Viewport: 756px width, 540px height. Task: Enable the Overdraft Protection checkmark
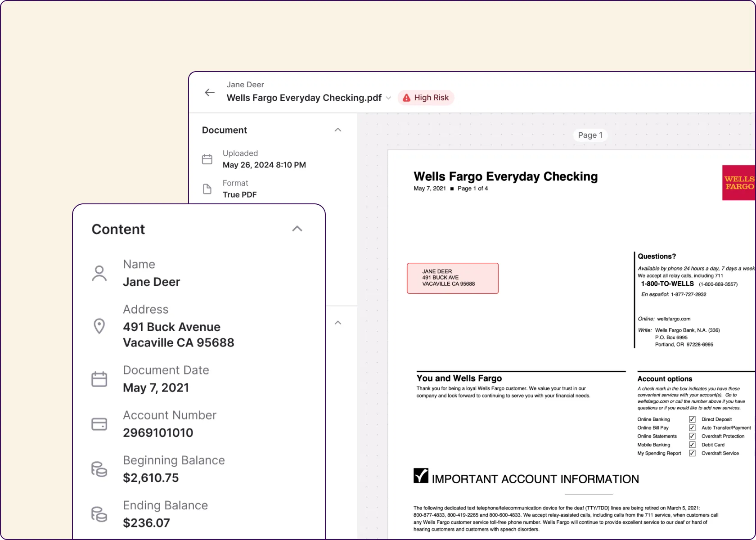(692, 436)
